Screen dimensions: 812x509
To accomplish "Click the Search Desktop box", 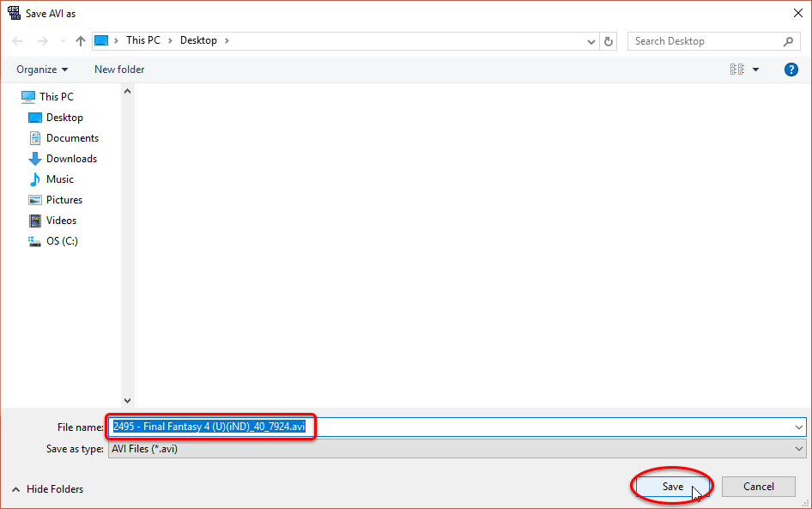I will coord(704,41).
